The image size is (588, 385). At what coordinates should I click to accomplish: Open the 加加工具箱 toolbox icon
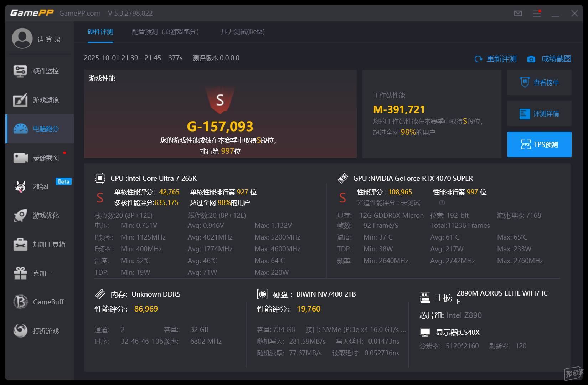coord(20,244)
